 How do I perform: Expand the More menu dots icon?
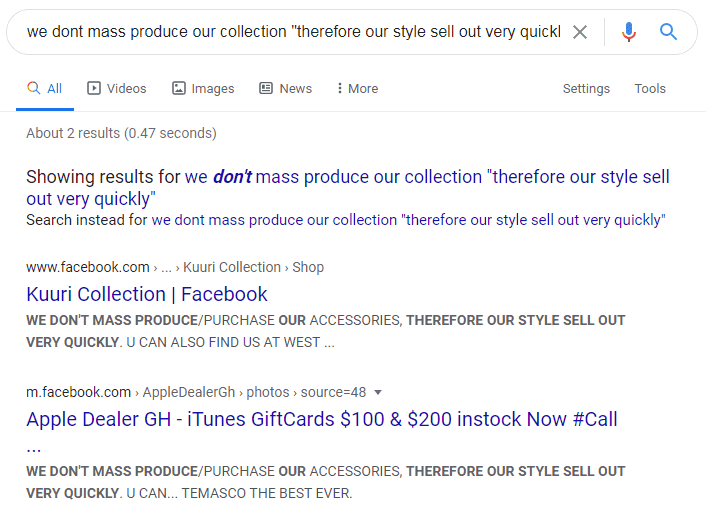click(339, 88)
